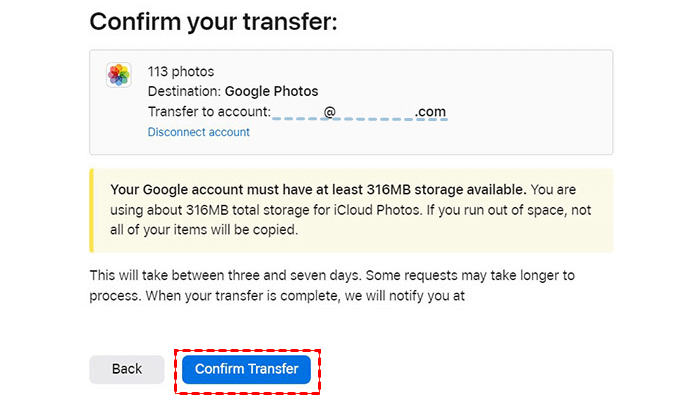Go back with the Back button
The width and height of the screenshot is (700, 414).
127,369
